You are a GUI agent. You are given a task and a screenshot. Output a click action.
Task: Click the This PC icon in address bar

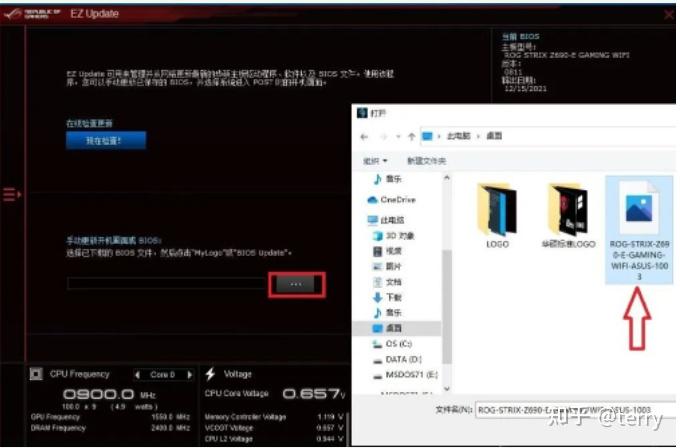tap(427, 136)
